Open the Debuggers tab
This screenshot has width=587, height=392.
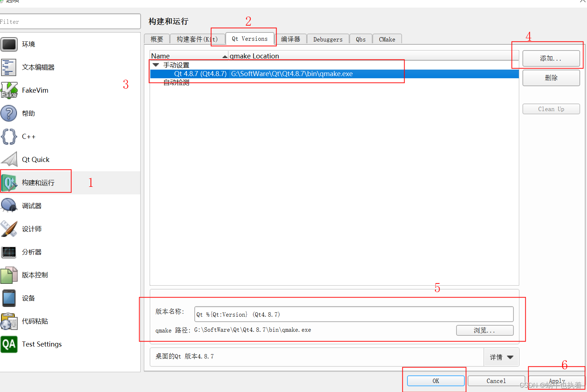pyautogui.click(x=328, y=39)
